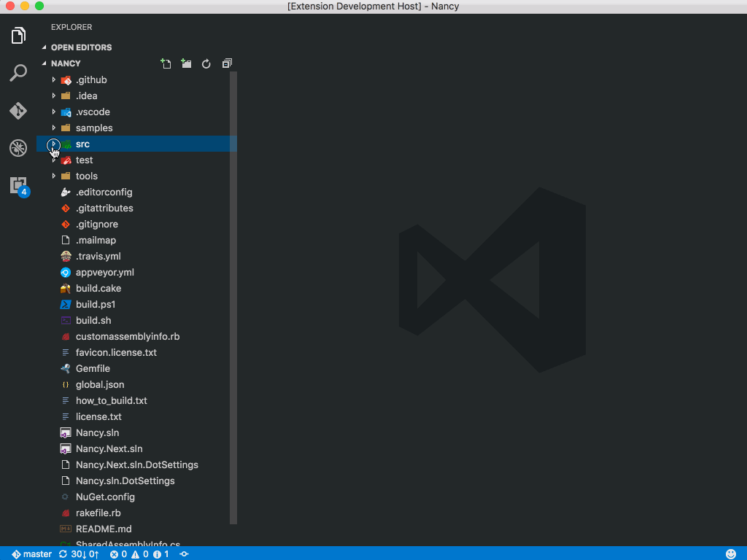Screen dimensions: 747x560
Task: Expand the .vscode folder
Action: click(53, 112)
